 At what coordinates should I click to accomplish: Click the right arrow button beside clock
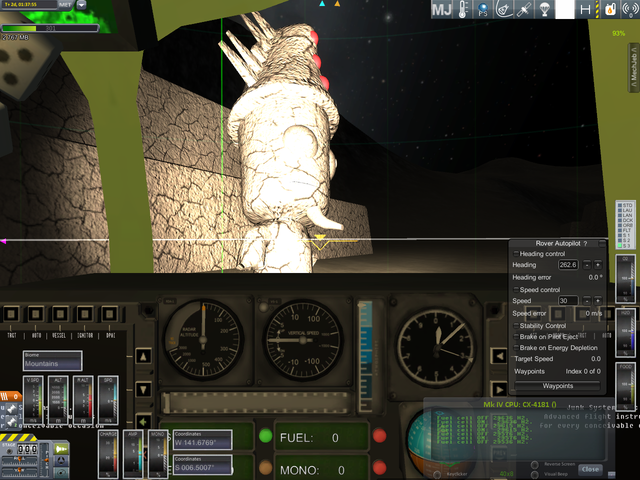point(499,389)
